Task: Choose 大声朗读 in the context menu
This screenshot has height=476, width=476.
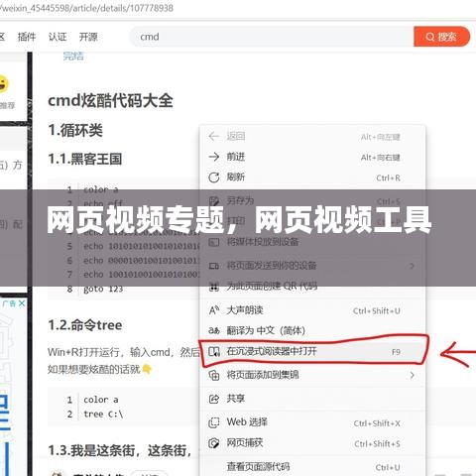Action: 312,310
